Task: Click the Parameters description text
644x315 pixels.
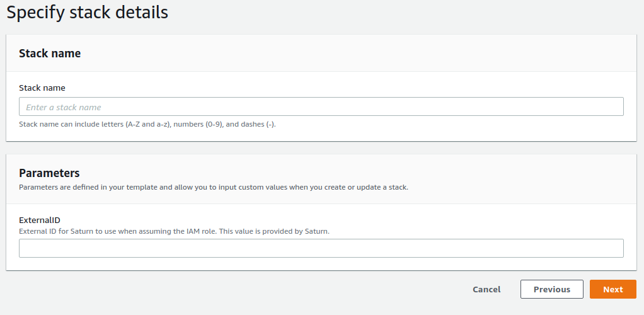Action: [214, 187]
